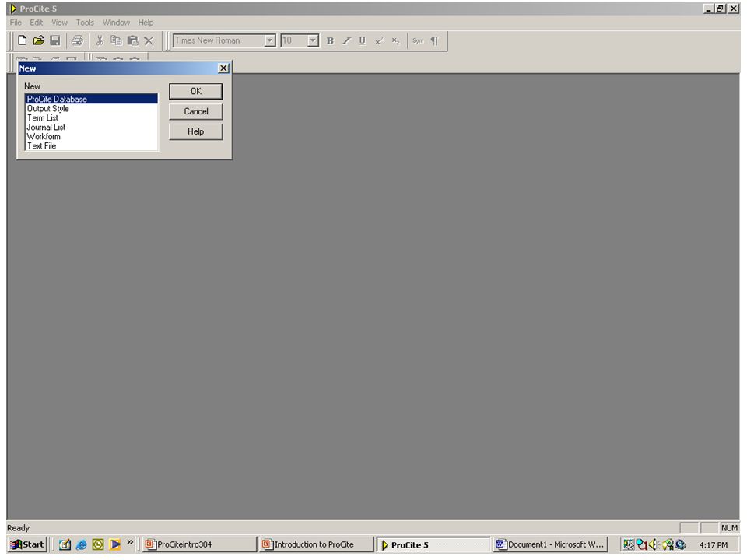Click the Print toolbar icon

coord(77,40)
